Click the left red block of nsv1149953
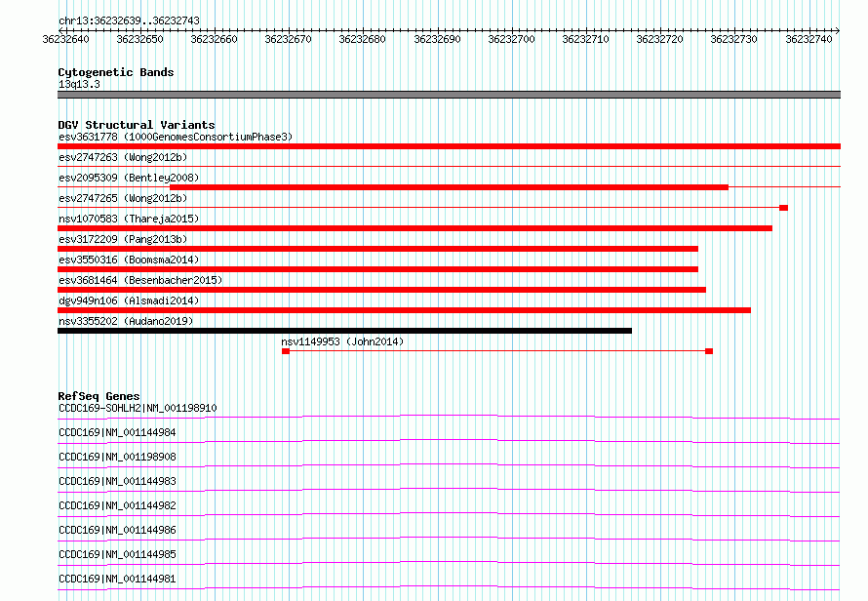 286,351
